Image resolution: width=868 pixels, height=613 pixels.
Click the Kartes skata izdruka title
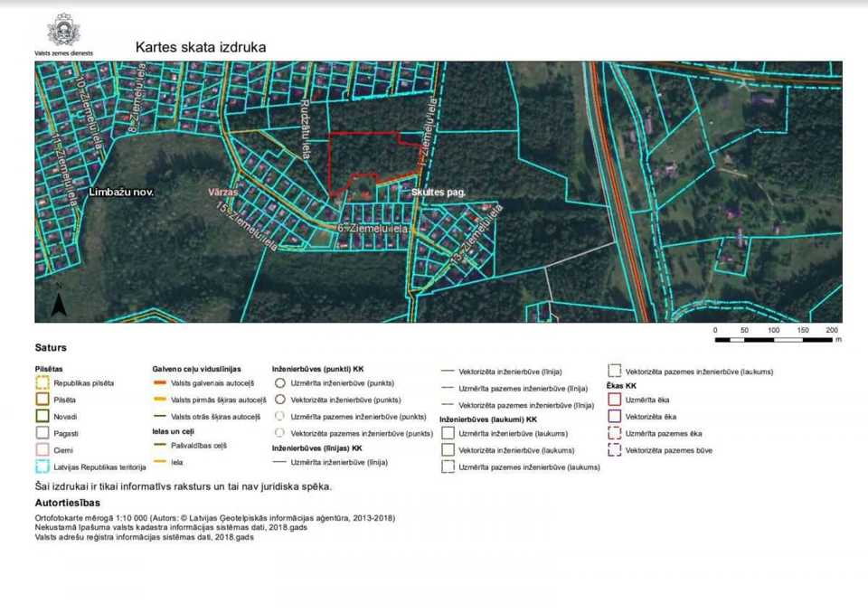click(x=201, y=47)
